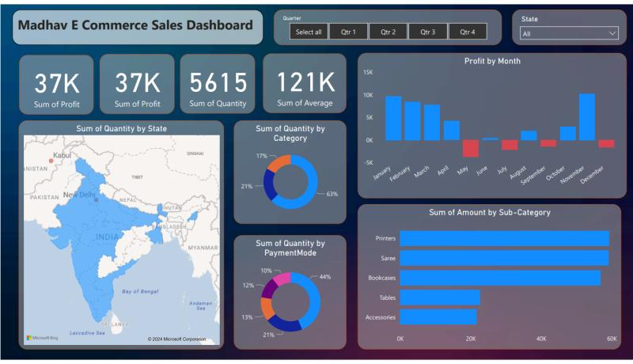Click the MYANMAR map label

click(203, 248)
